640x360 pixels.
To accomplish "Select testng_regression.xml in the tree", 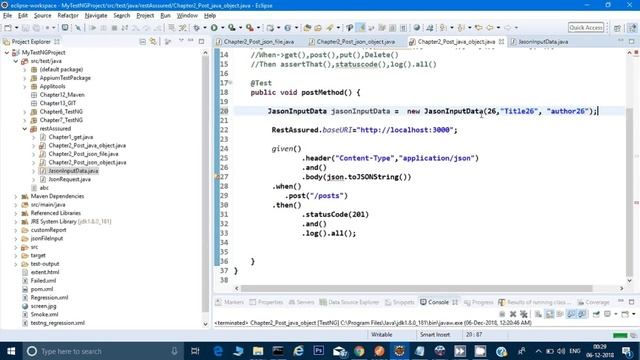I will click(x=58, y=323).
